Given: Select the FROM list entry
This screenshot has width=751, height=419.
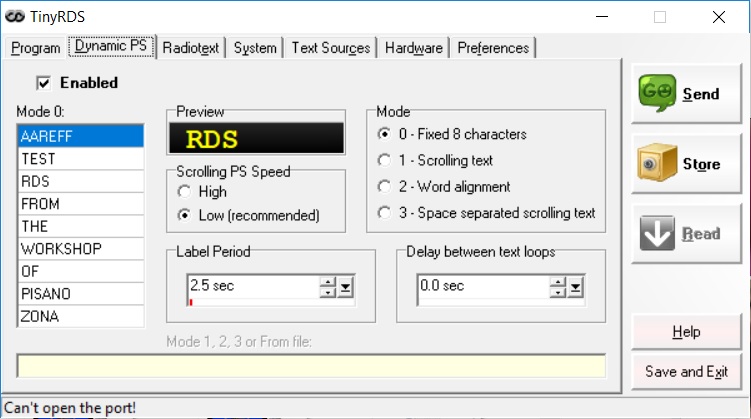Looking at the screenshot, I should pyautogui.click(x=80, y=204).
